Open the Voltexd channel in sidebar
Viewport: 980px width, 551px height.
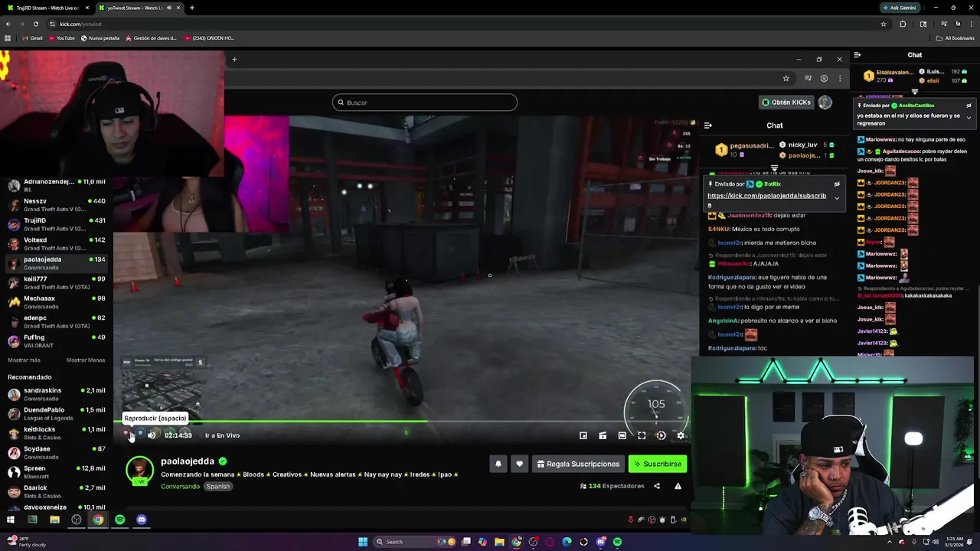click(57, 244)
